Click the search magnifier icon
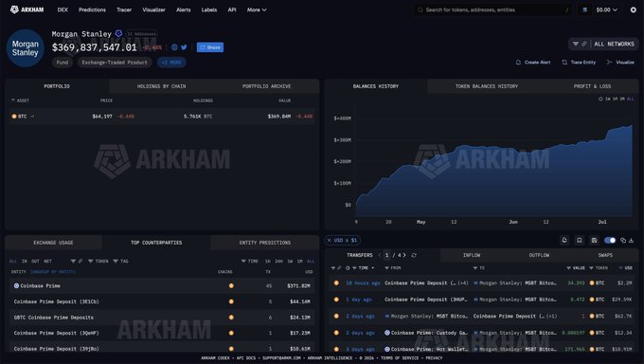Viewport: 644px width, 364px height. [x=420, y=9]
